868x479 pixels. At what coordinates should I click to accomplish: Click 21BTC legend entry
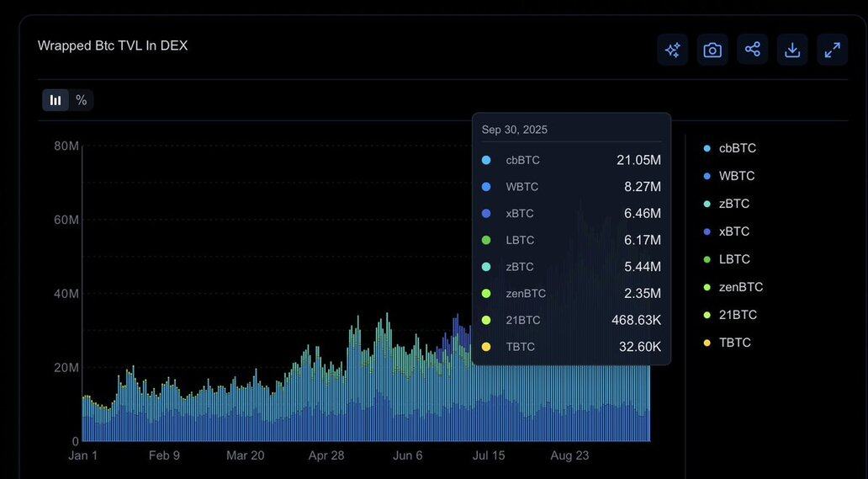click(x=738, y=315)
